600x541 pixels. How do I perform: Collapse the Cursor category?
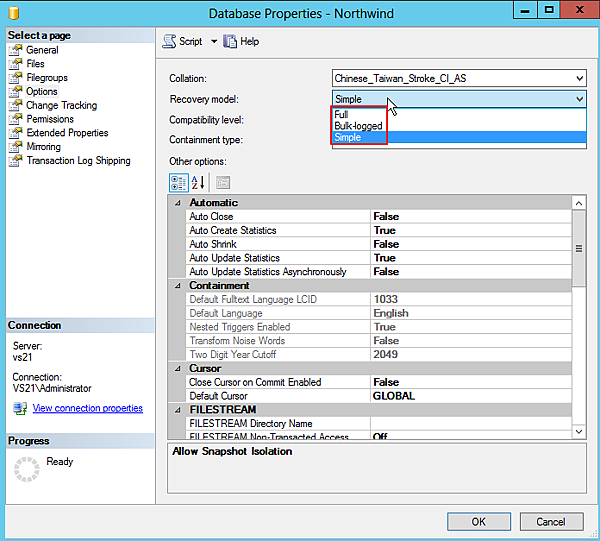pos(178,369)
